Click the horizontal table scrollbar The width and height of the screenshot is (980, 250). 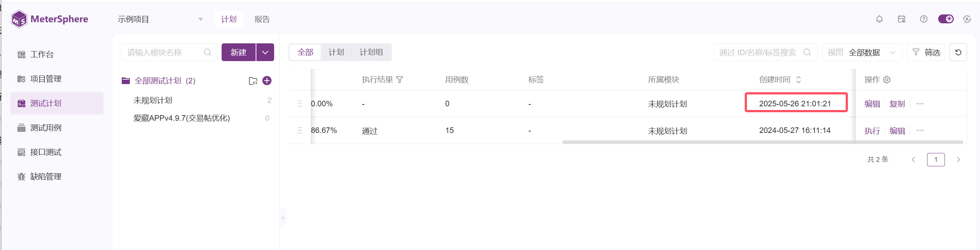click(762, 142)
